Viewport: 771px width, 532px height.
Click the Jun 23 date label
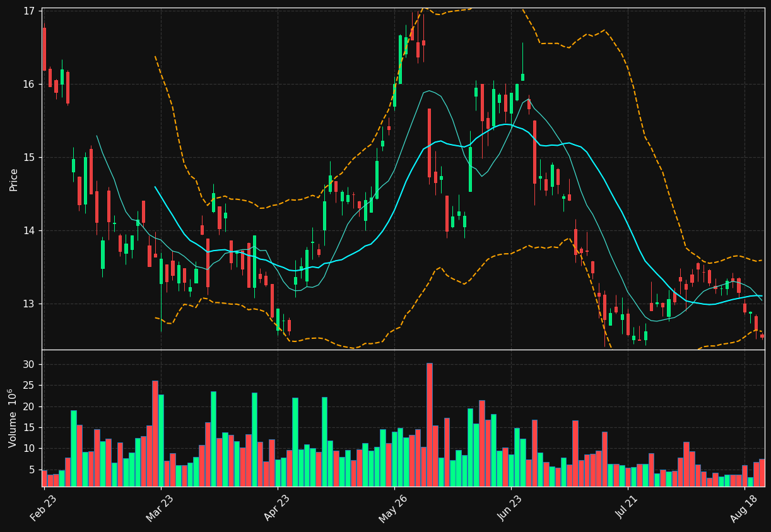click(x=510, y=509)
